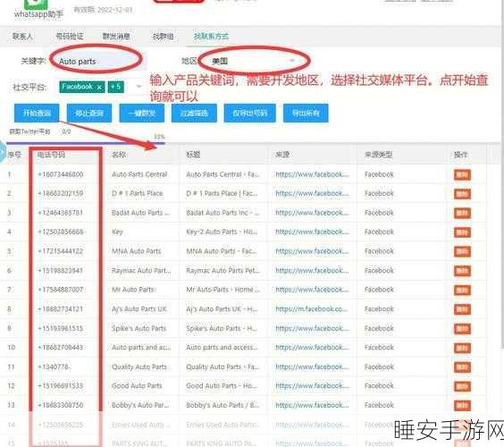Open the 找群组 tab

click(163, 37)
